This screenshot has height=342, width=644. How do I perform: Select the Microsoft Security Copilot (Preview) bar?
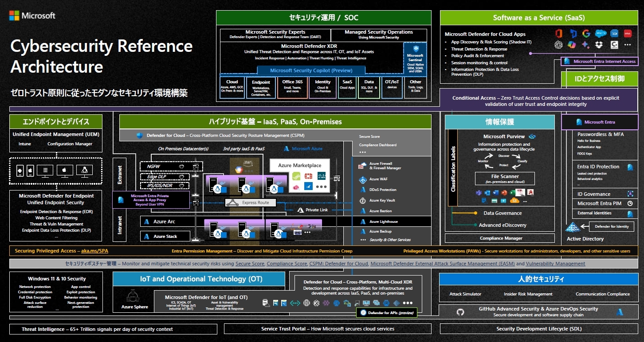(x=311, y=70)
